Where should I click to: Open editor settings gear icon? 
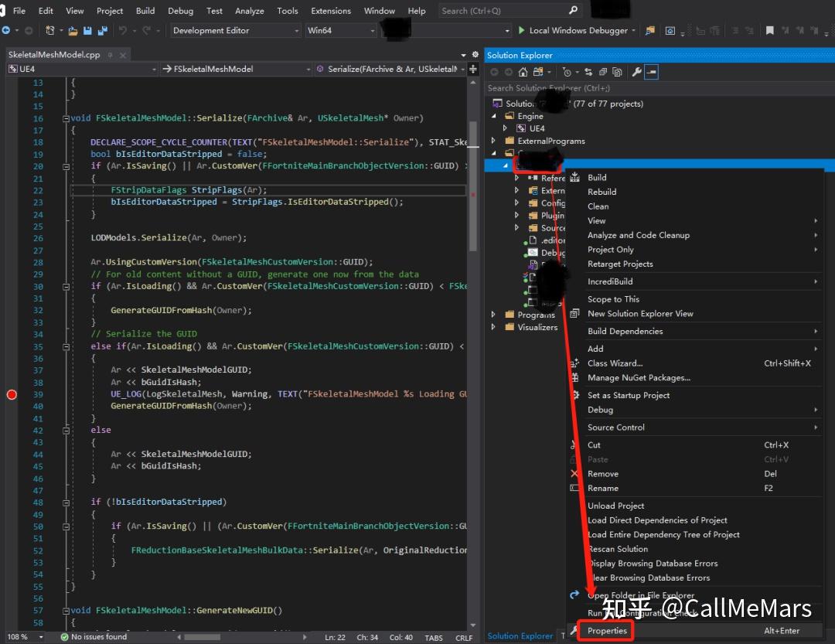coord(475,54)
